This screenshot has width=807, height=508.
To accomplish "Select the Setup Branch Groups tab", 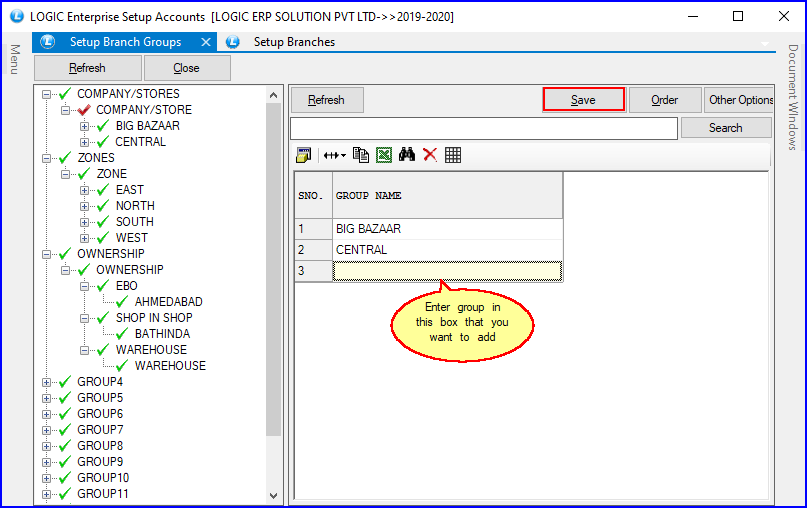I will (125, 42).
